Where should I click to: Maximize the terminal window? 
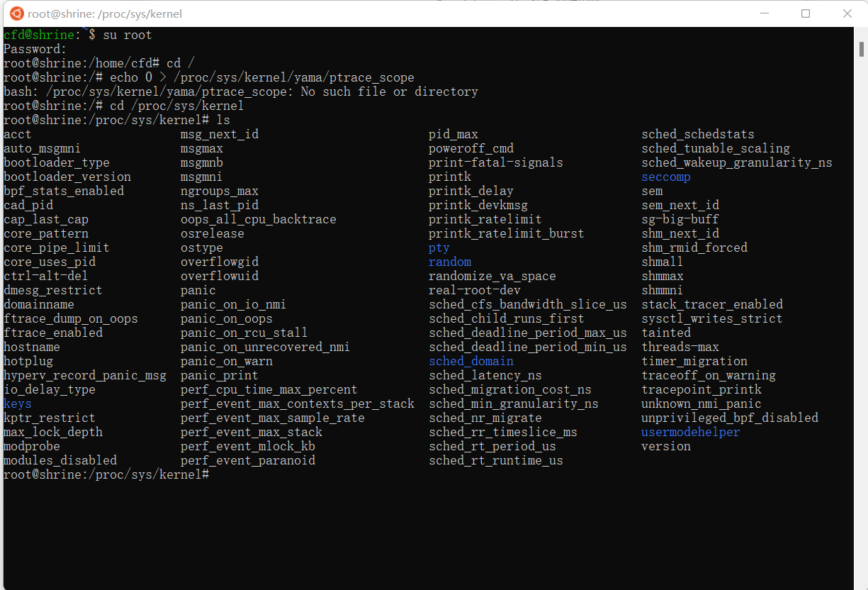click(806, 13)
